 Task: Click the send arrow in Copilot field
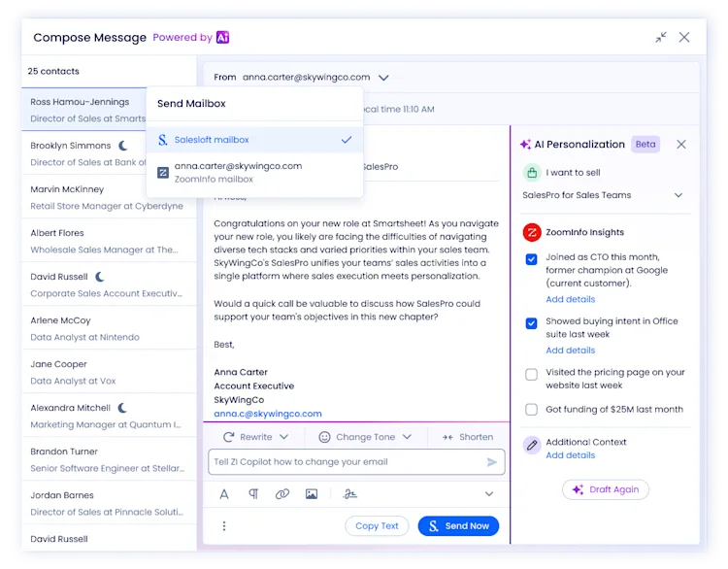492,462
